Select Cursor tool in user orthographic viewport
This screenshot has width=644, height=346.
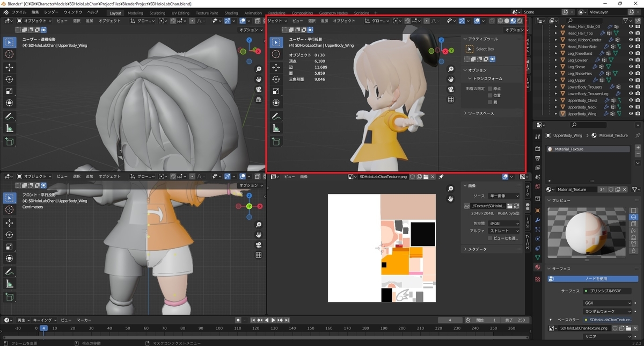[276, 54]
